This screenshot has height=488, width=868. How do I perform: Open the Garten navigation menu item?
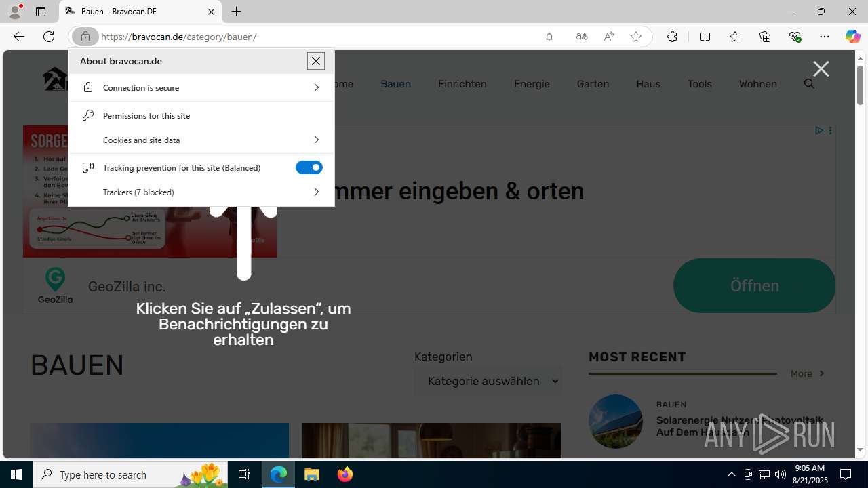pyautogui.click(x=593, y=84)
